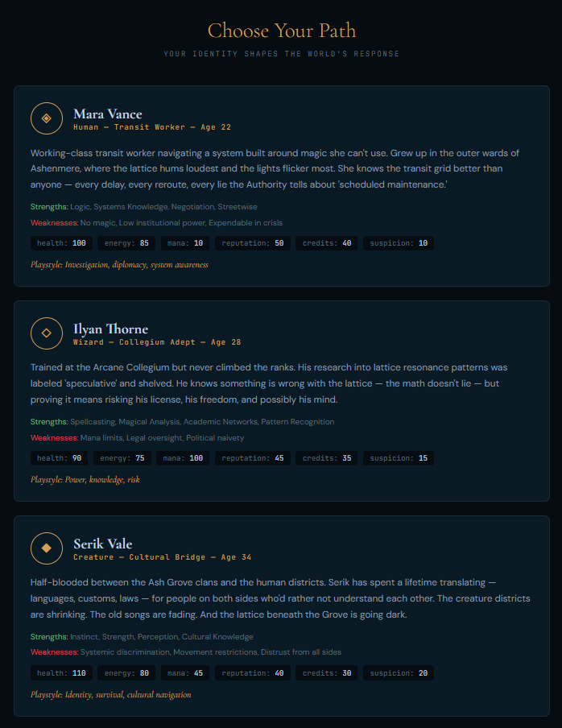Click Serik Vale's credits 30 stat chip
The height and width of the screenshot is (728, 562).
tap(327, 673)
